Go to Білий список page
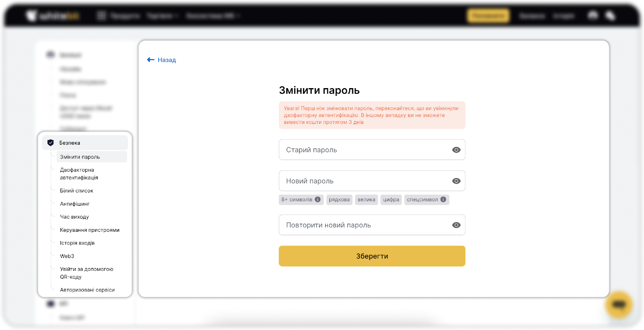Image resolution: width=644 pixels, height=330 pixels. point(76,191)
